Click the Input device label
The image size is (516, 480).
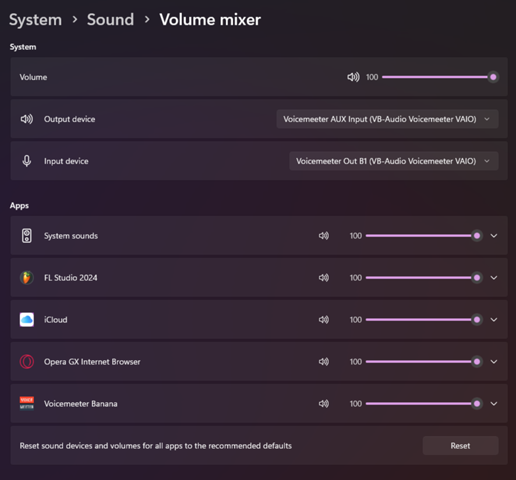click(66, 161)
